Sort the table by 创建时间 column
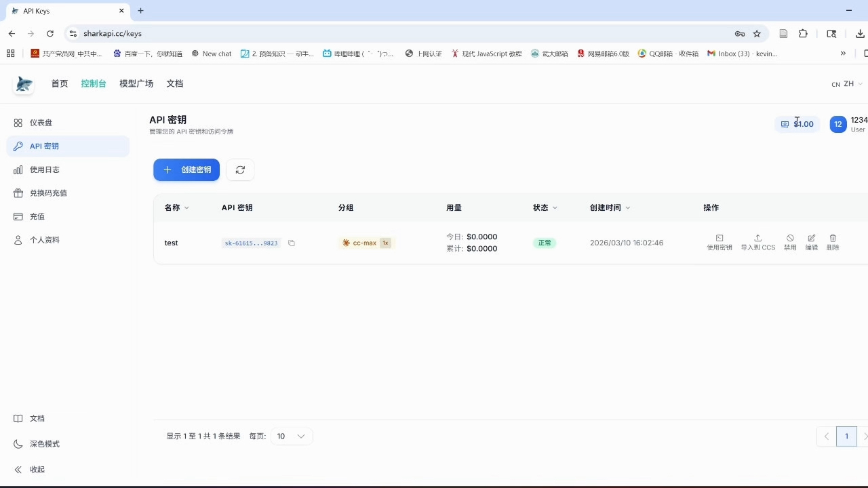 coord(610,207)
